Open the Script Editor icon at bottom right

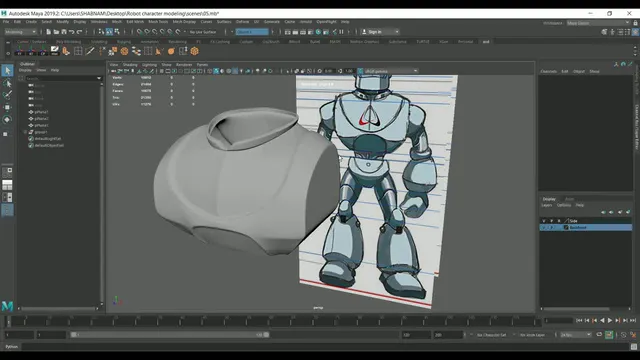click(633, 347)
